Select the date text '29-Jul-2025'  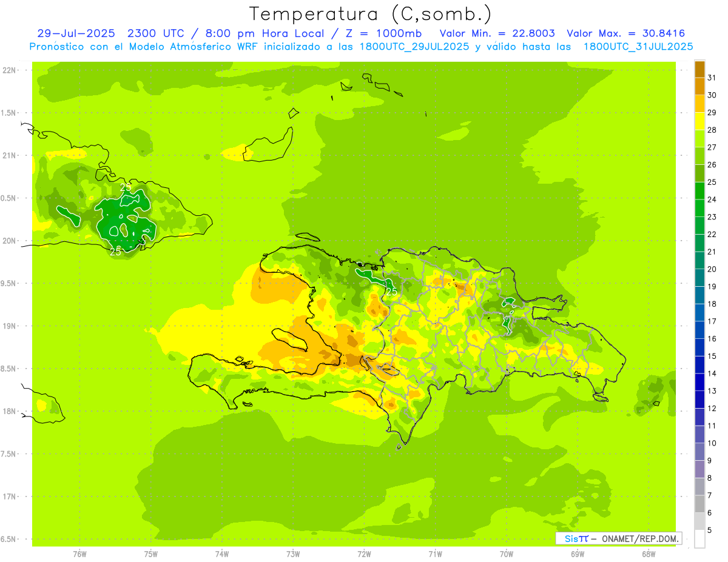75,33
